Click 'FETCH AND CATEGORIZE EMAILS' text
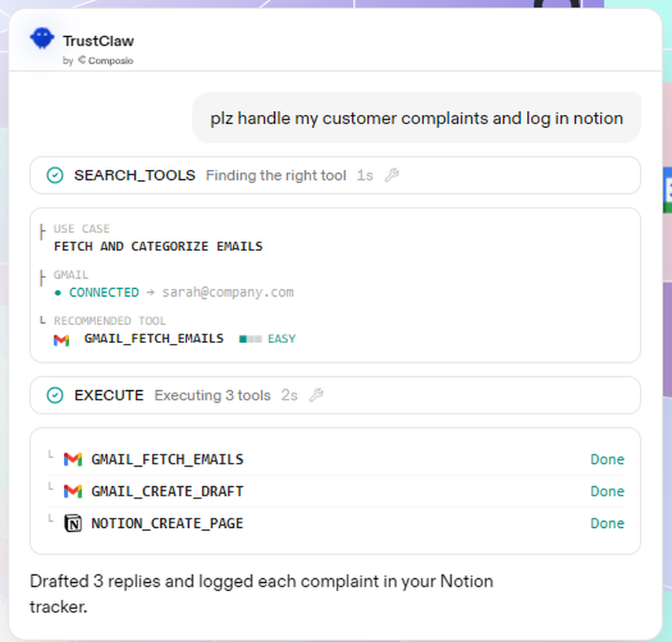 pos(158,246)
